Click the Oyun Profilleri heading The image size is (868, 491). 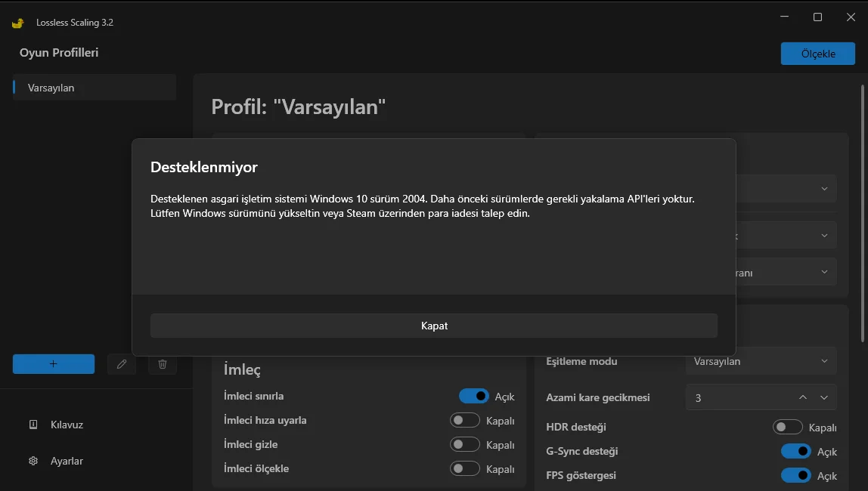[x=59, y=53]
